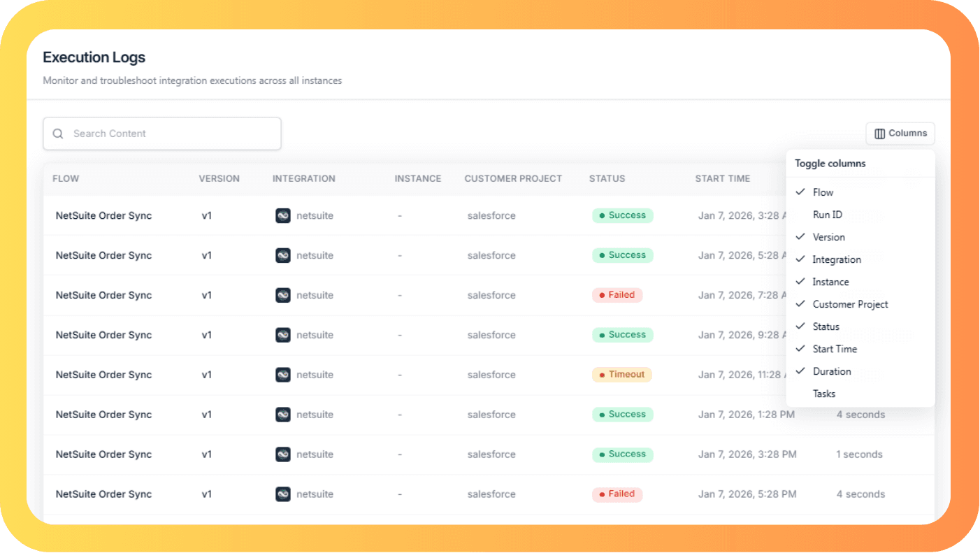Click the netsuite logo in the Timeout row
Screen dimensions: 980x553
click(x=283, y=375)
